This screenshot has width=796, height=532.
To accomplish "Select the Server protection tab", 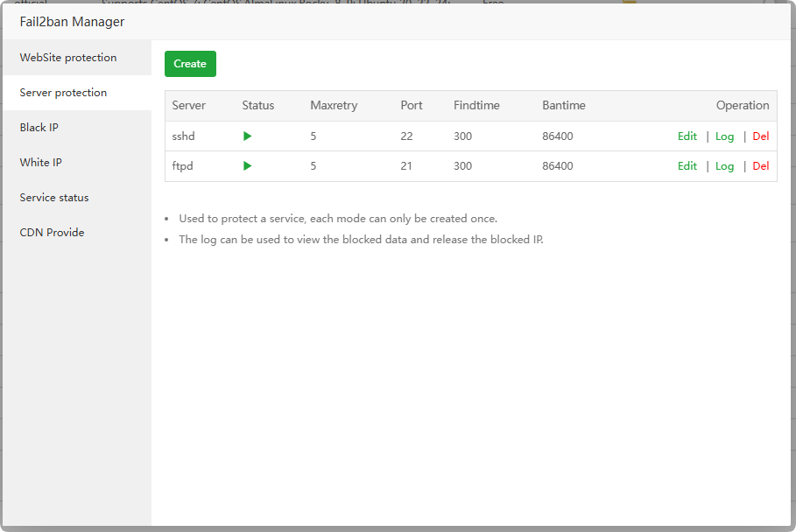I will coord(63,93).
